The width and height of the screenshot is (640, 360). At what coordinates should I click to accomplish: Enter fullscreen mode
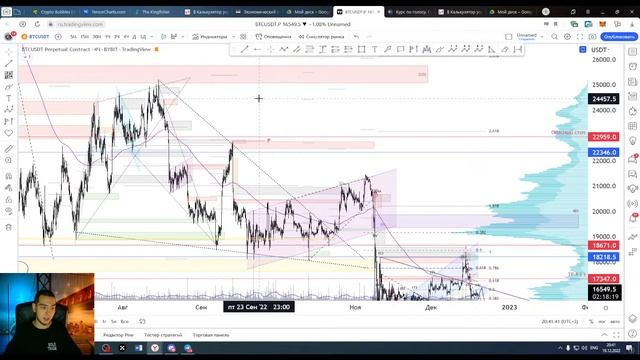point(580,37)
